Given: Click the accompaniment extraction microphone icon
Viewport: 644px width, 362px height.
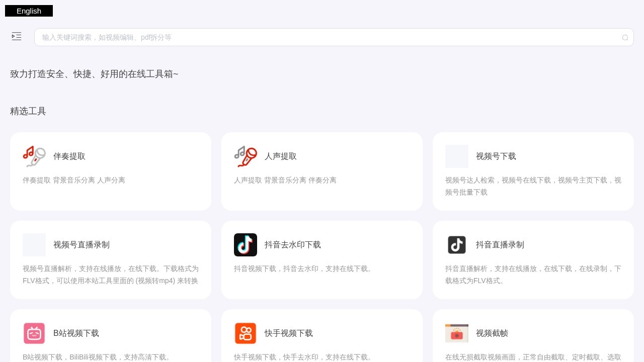Looking at the screenshot, I should [x=34, y=156].
